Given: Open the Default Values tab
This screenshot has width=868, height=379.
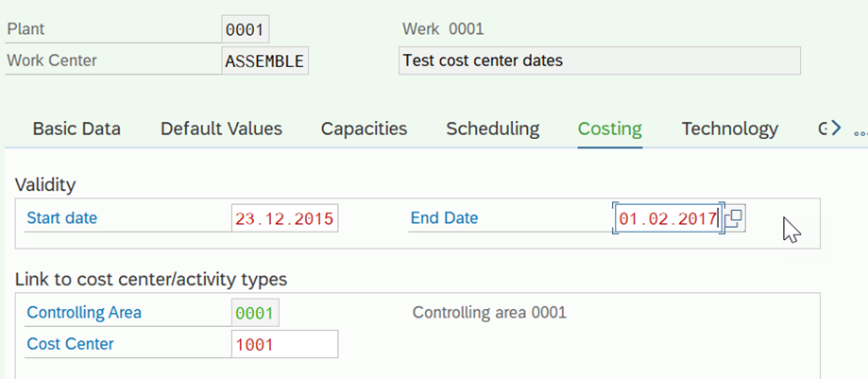Looking at the screenshot, I should 221,129.
